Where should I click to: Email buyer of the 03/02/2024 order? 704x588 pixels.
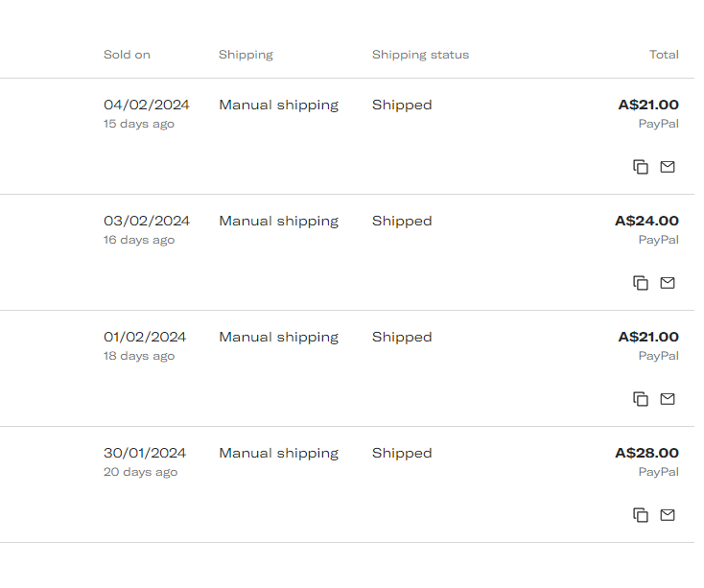tap(668, 283)
